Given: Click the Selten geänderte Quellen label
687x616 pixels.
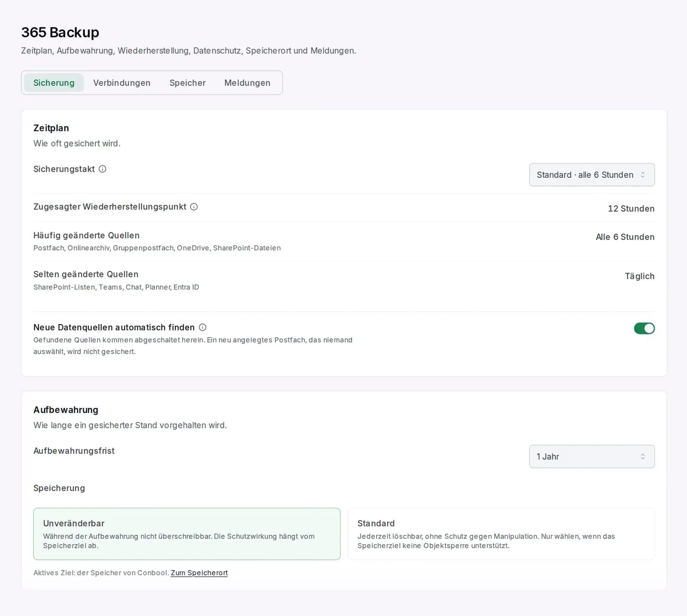Looking at the screenshot, I should click(86, 274).
